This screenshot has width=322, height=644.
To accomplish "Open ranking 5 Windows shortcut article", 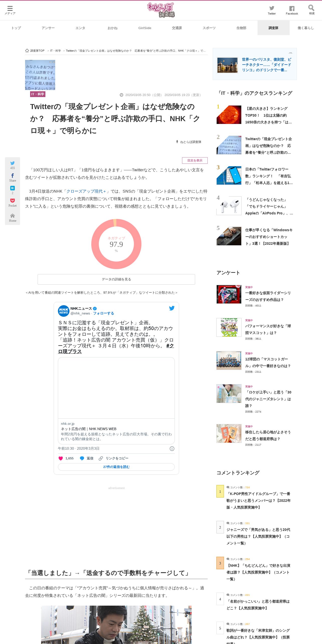I will [x=269, y=237].
